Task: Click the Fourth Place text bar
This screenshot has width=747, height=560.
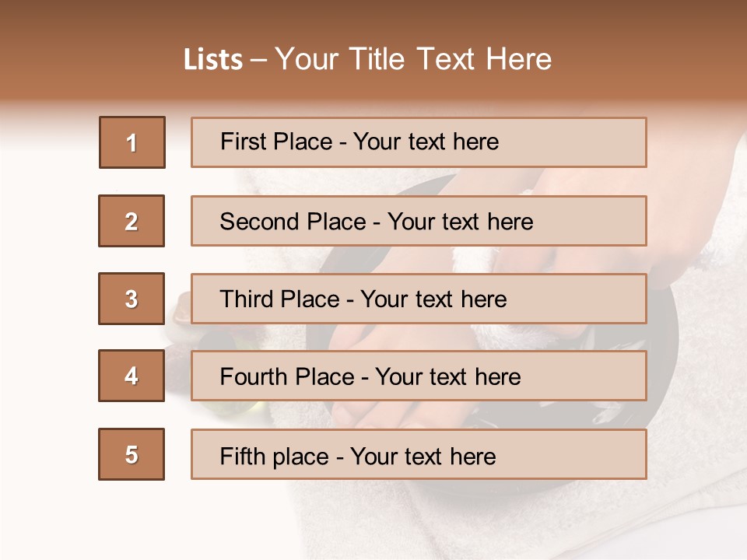Action: click(419, 376)
